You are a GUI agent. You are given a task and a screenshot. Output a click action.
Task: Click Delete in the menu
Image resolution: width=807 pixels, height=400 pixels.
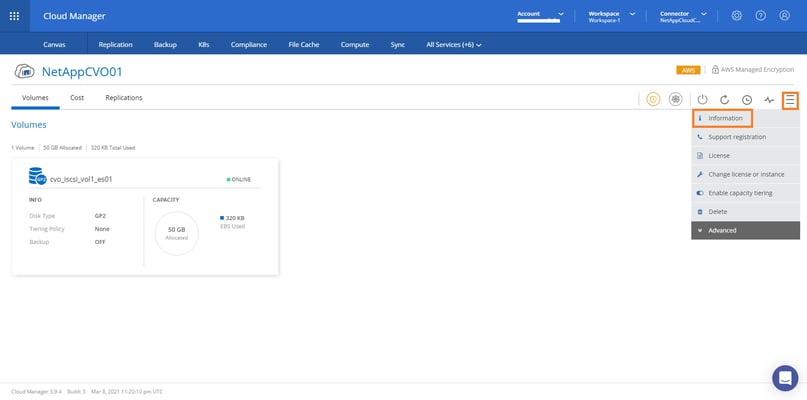(x=717, y=211)
